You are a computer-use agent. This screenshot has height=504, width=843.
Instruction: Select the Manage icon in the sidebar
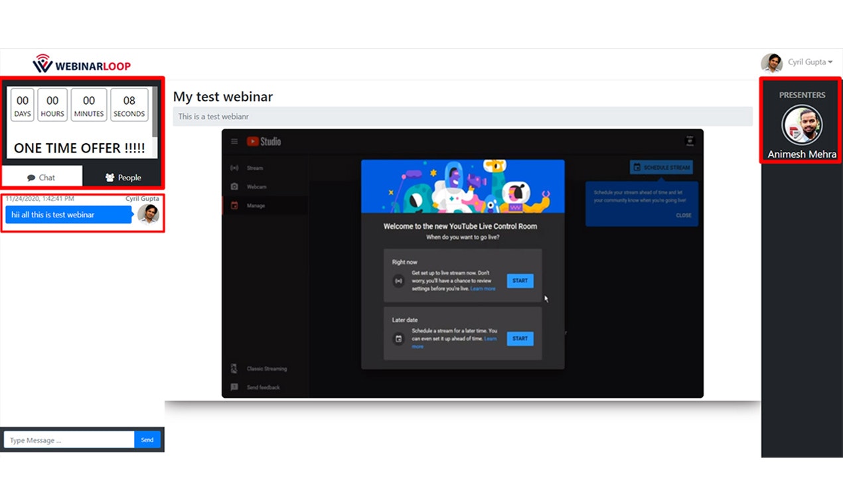(x=234, y=206)
